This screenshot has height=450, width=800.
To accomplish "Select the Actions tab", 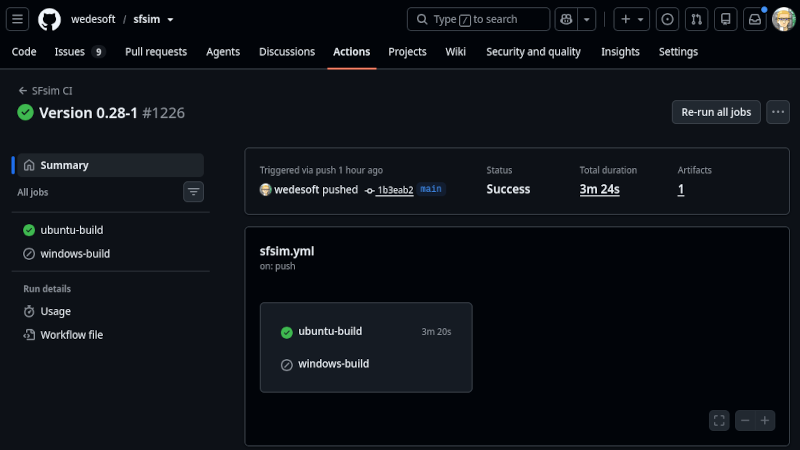I will (x=352, y=52).
